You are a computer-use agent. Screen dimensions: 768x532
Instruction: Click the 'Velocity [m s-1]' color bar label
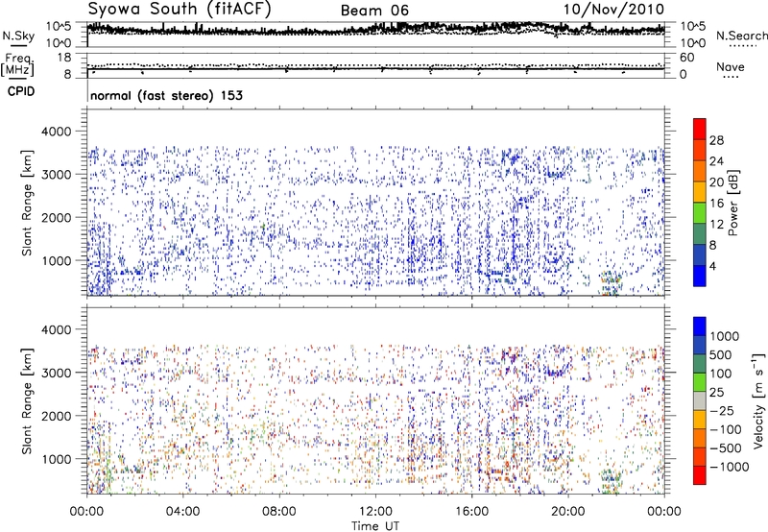[758, 400]
